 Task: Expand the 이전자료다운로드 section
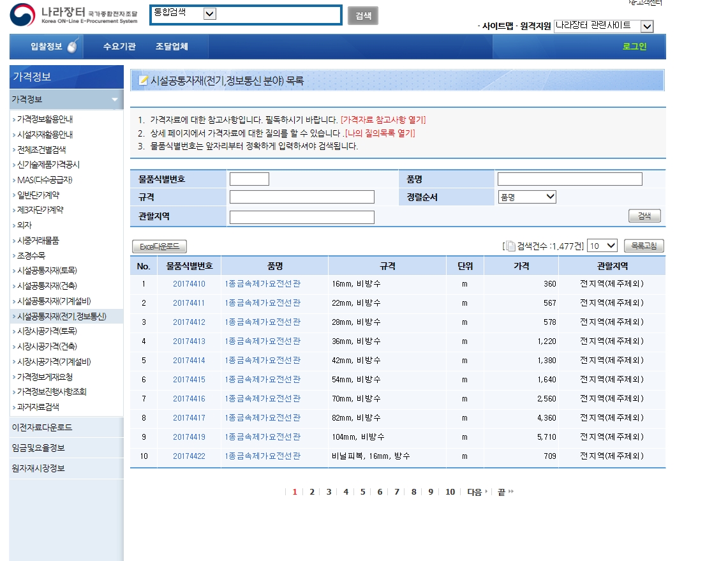[x=66, y=427]
